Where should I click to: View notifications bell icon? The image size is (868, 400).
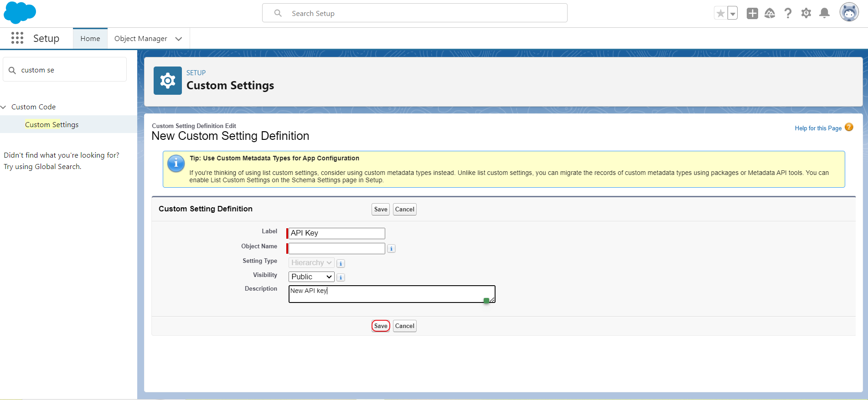click(x=824, y=14)
